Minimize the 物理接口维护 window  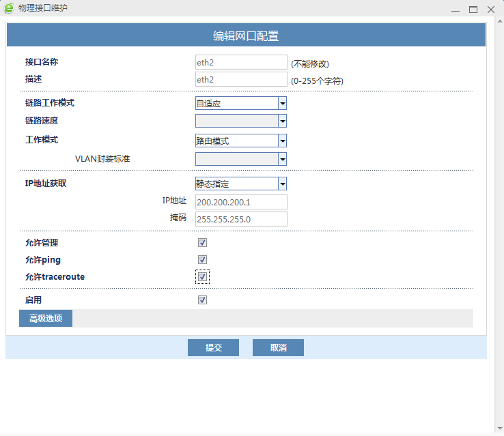456,10
